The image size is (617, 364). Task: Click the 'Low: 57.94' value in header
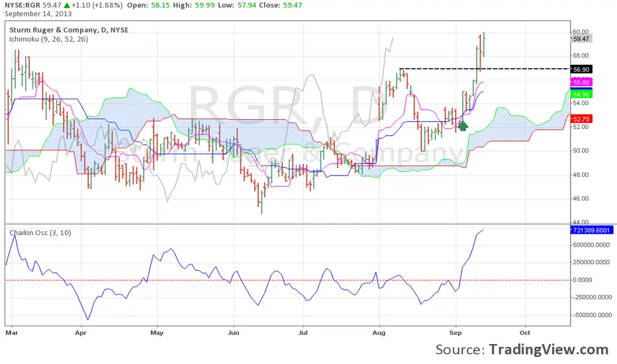(x=236, y=5)
